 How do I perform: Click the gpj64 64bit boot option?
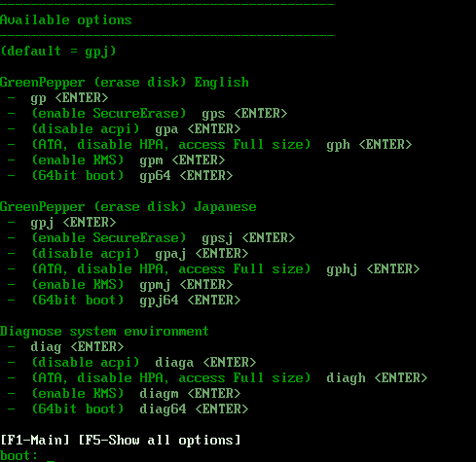(124, 301)
